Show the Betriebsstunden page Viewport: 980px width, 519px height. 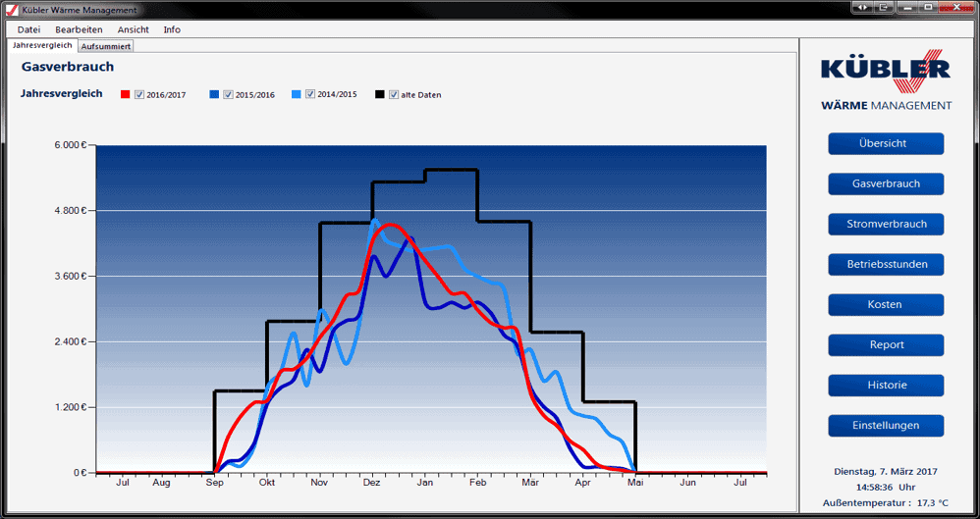(886, 264)
